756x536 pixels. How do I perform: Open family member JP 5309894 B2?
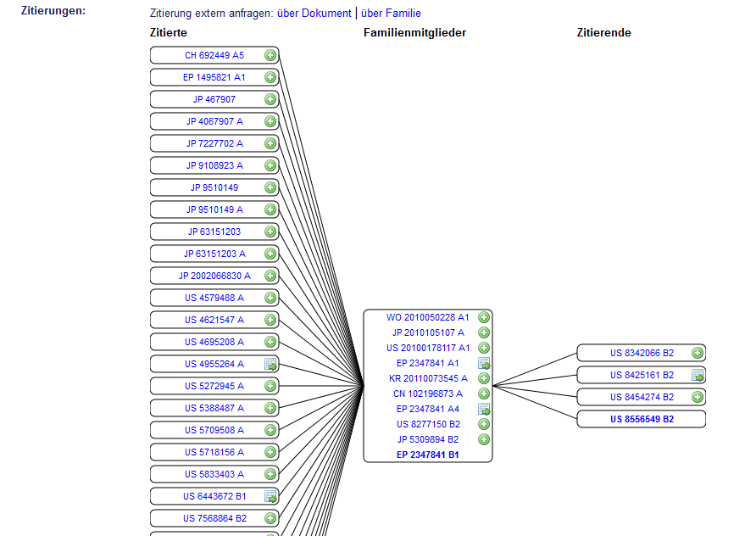click(x=428, y=439)
